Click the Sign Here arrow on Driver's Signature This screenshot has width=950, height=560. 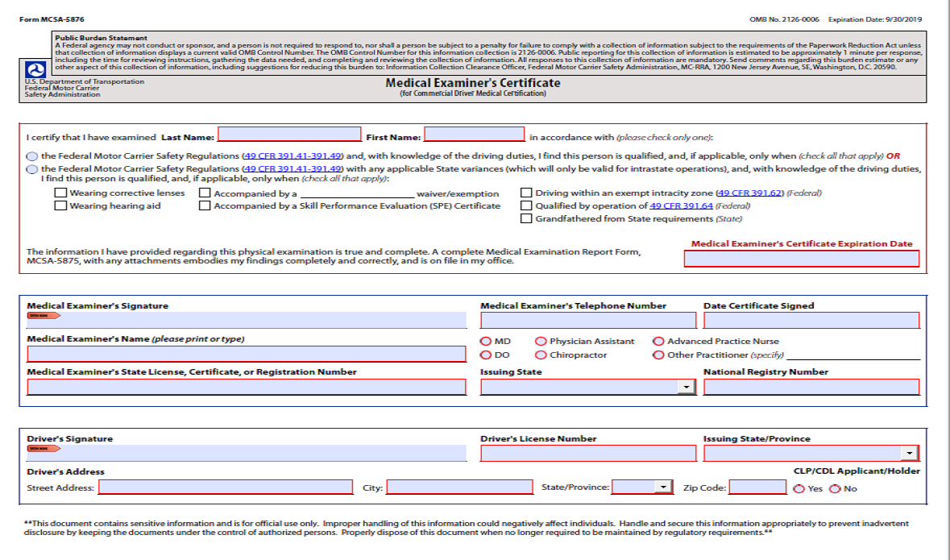pos(44,449)
